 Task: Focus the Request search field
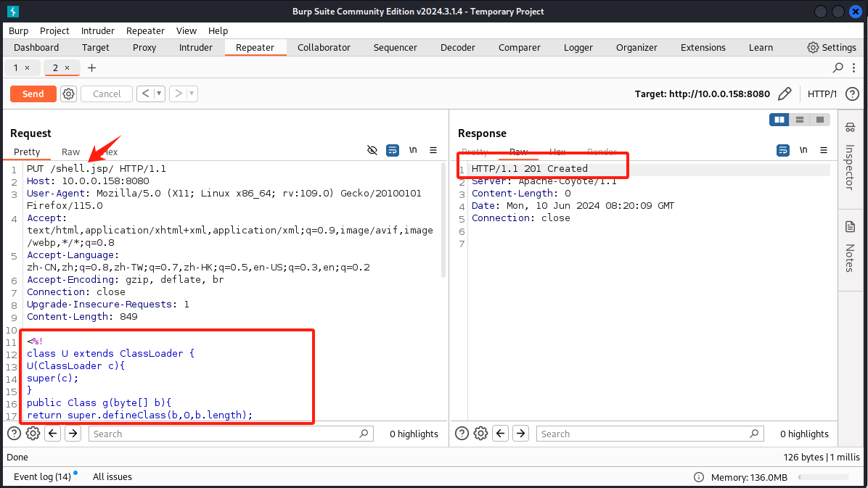(x=231, y=434)
